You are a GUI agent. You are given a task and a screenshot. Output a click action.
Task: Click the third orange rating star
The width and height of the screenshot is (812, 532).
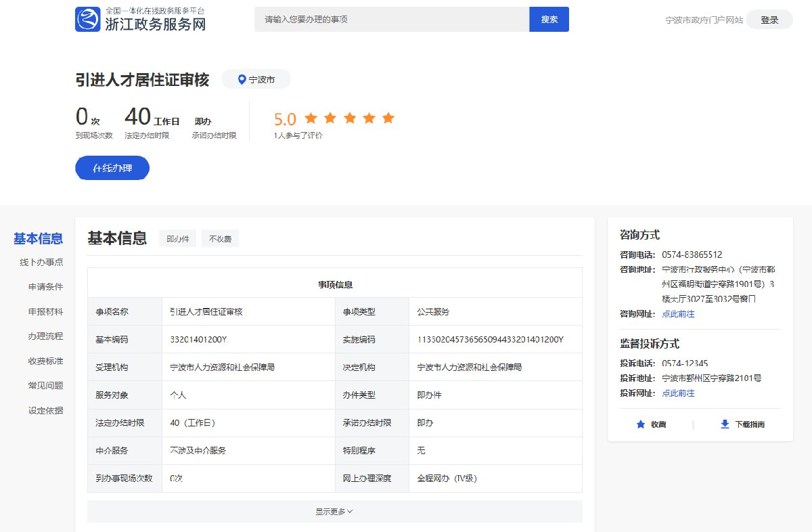pyautogui.click(x=349, y=118)
